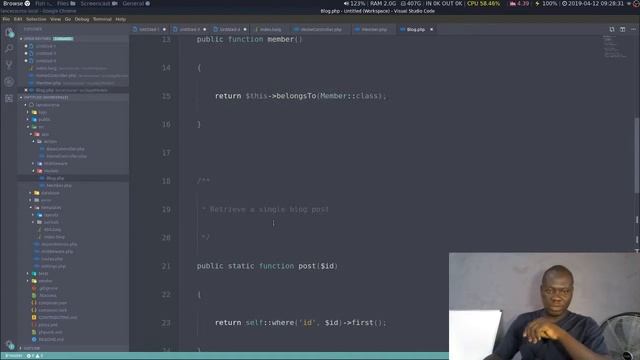Collapse the Models folder
The width and height of the screenshot is (640, 360).
(x=51, y=171)
